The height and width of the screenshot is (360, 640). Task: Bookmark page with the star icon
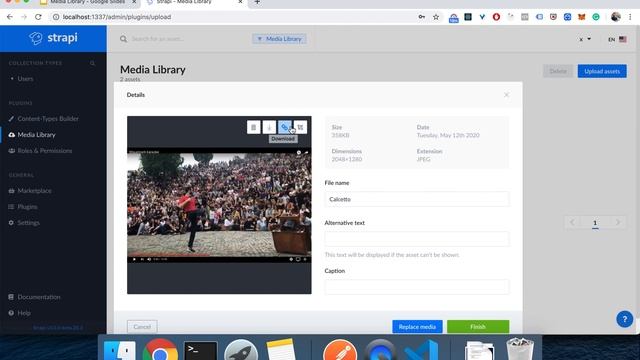point(436,17)
